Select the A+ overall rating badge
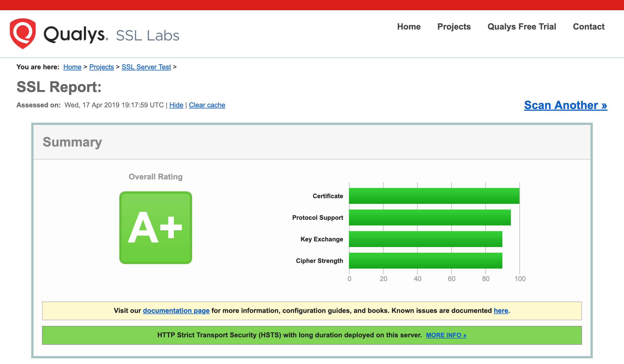This screenshot has width=624, height=364. tap(155, 227)
